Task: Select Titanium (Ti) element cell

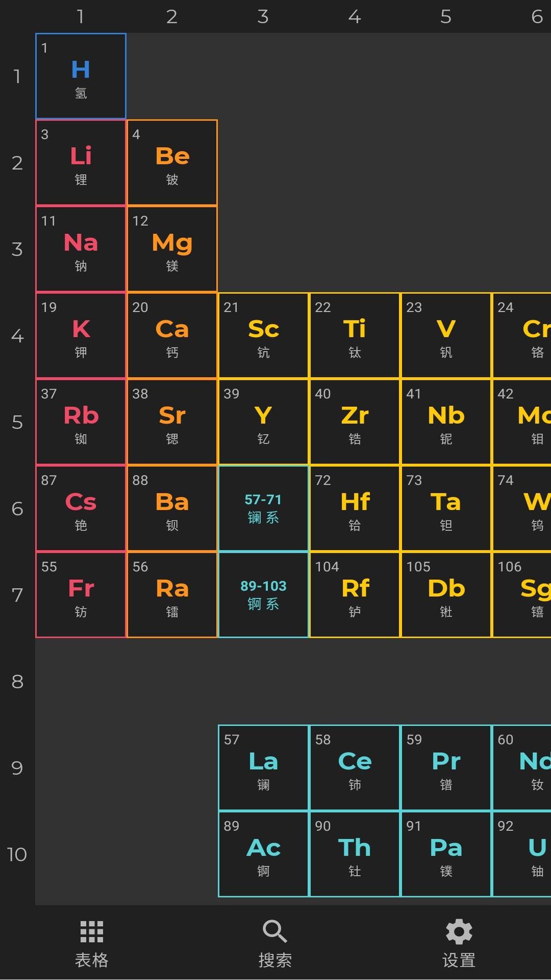Action: pyautogui.click(x=355, y=335)
